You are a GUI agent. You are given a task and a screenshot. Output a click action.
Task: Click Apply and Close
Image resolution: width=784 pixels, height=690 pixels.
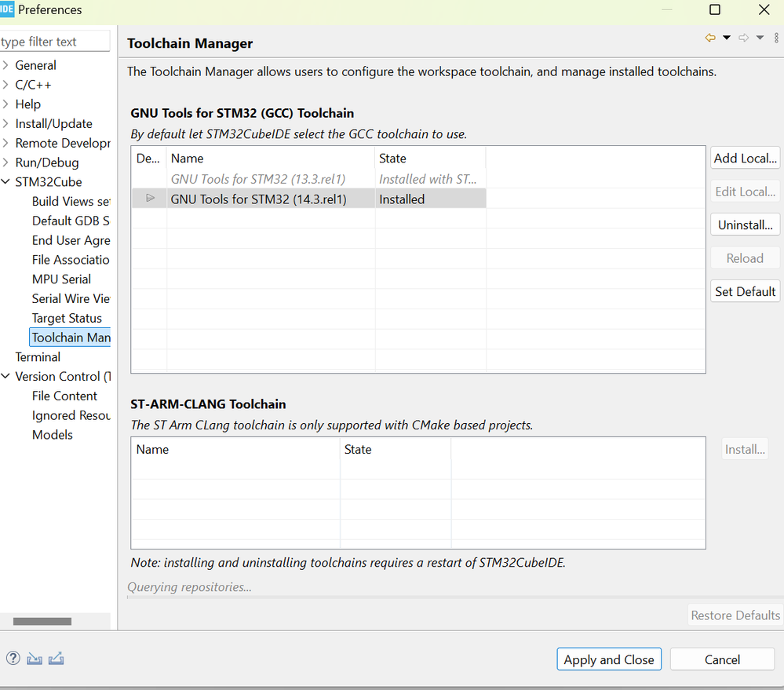pyautogui.click(x=608, y=659)
